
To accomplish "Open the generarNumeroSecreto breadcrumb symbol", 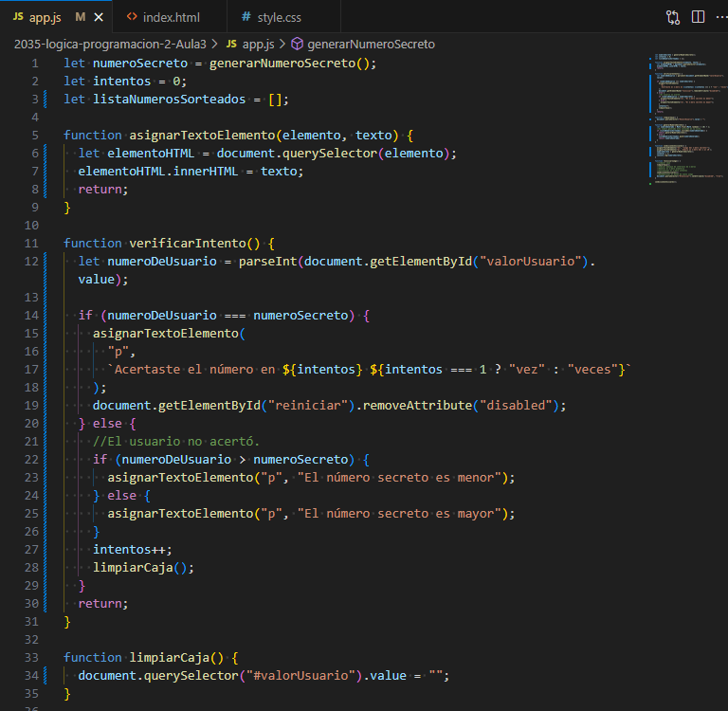I will tap(371, 45).
